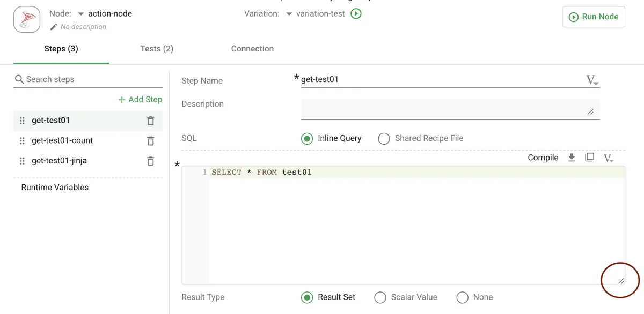Delete the get-test01 step
Screen dimensions: 644x314
pyautogui.click(x=151, y=121)
